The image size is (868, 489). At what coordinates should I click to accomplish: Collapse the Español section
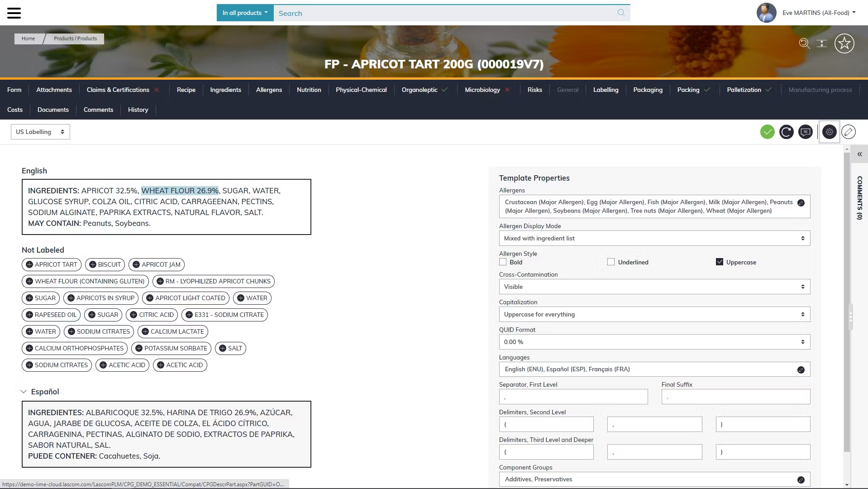24,392
